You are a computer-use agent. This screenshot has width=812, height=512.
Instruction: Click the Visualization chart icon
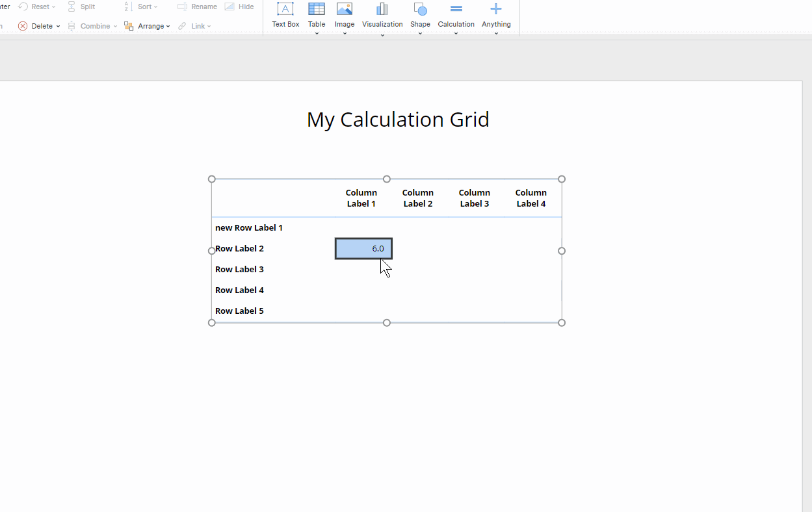click(x=382, y=9)
